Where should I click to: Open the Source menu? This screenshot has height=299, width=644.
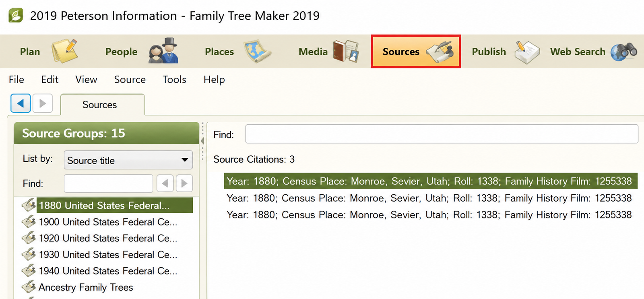click(130, 80)
